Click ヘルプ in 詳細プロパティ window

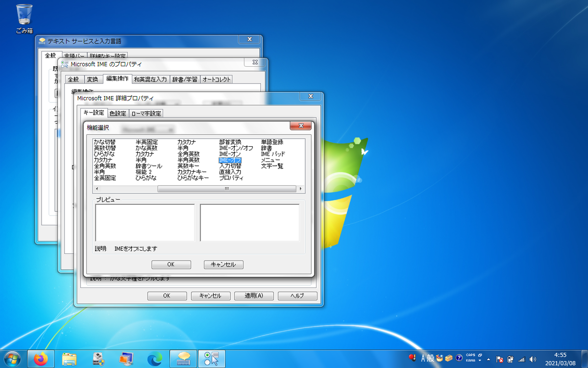coord(297,296)
